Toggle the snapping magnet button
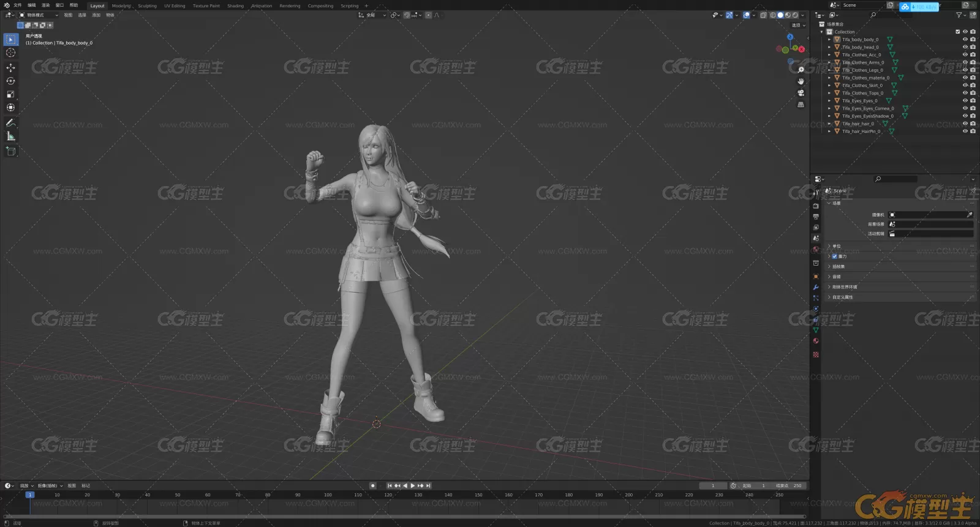The height and width of the screenshot is (527, 980). pos(407,15)
